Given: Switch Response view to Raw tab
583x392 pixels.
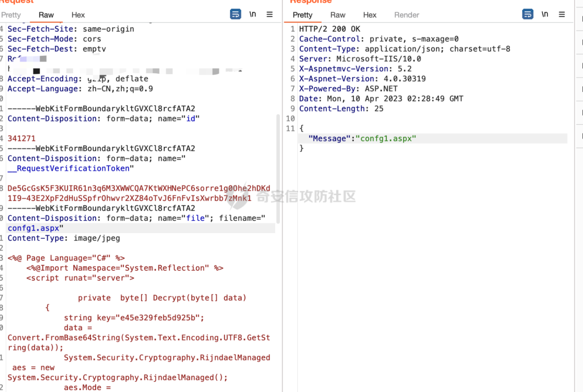Looking at the screenshot, I should click(x=338, y=15).
